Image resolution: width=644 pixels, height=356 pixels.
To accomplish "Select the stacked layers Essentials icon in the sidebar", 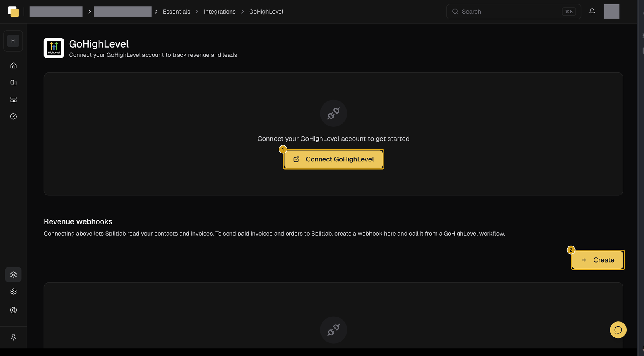I will tap(13, 275).
